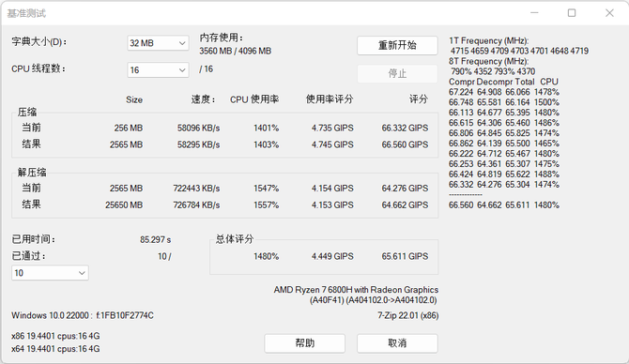The width and height of the screenshot is (629, 364).
Task: Click the 已用时间 85.297 s value
Action: point(155,240)
